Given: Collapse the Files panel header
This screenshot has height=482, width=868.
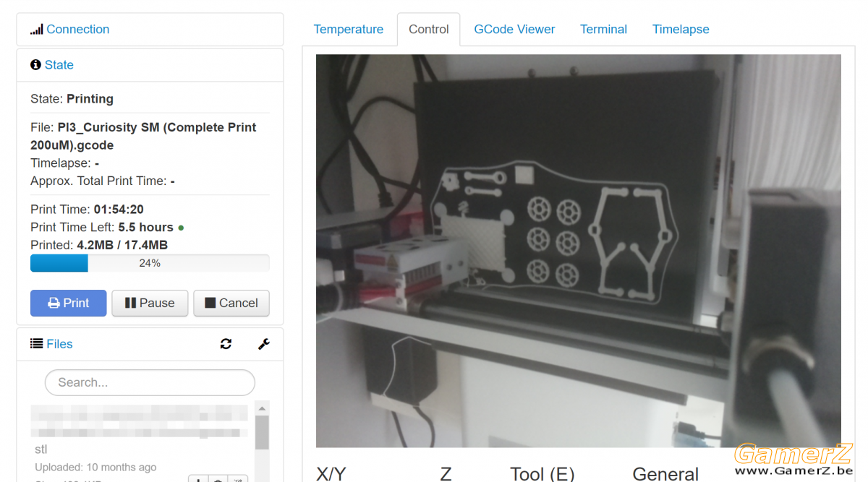Looking at the screenshot, I should (59, 344).
